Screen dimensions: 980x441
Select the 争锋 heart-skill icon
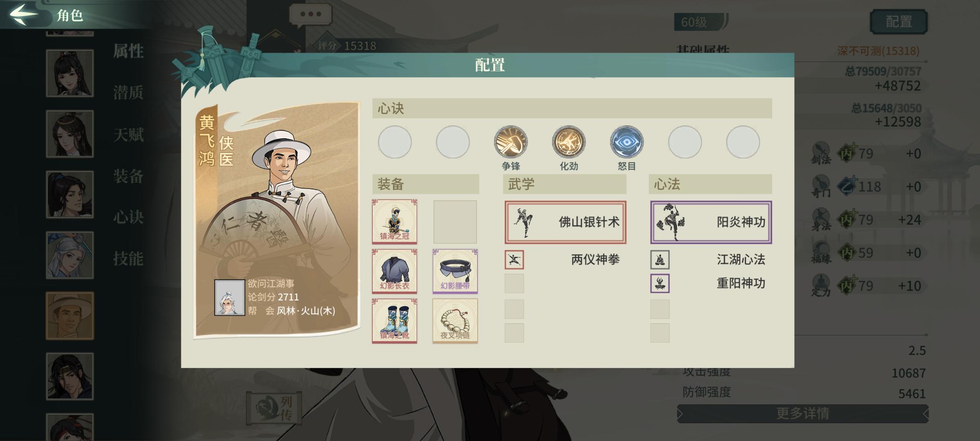[x=510, y=142]
